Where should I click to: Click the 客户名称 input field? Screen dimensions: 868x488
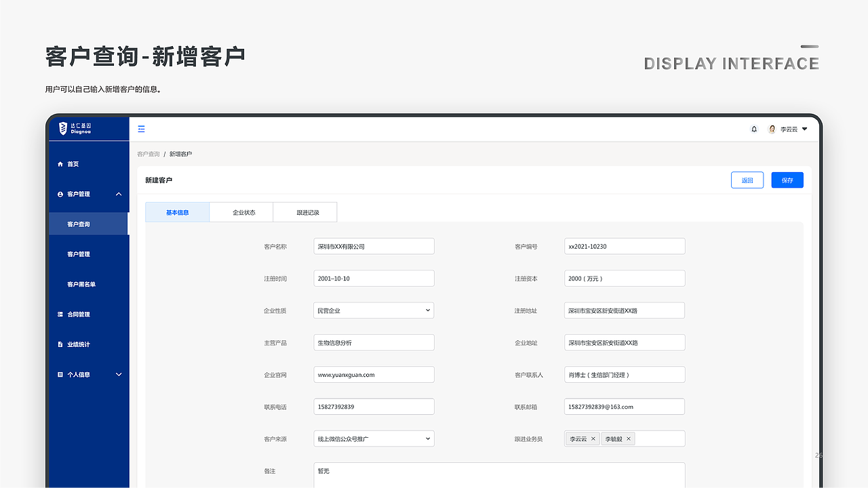374,246
